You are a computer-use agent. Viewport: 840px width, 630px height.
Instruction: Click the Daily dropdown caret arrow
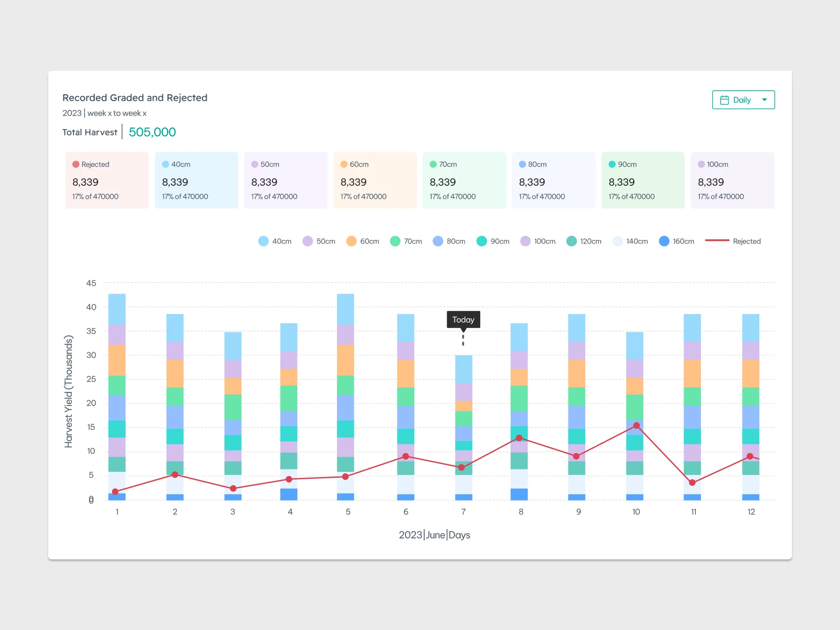(x=764, y=100)
